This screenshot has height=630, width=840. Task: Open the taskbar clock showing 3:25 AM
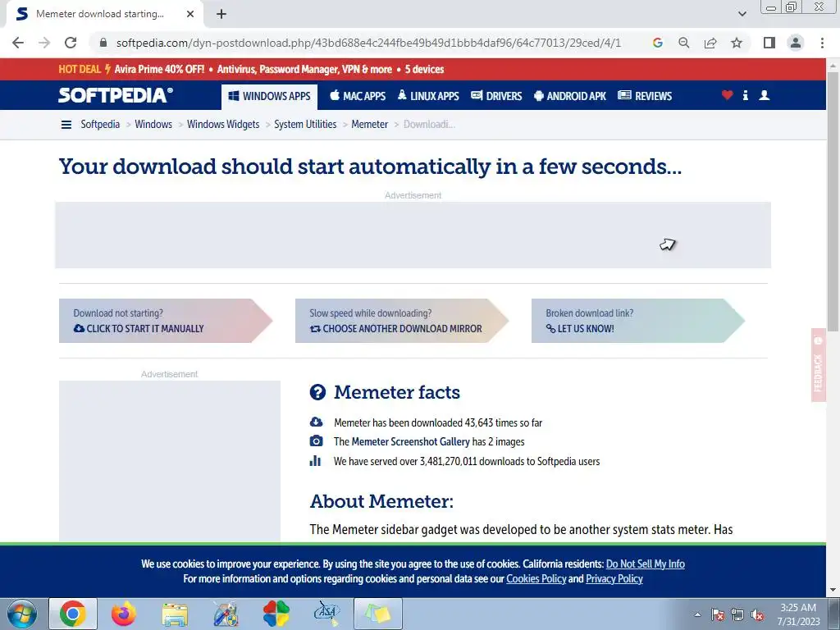[x=799, y=614]
